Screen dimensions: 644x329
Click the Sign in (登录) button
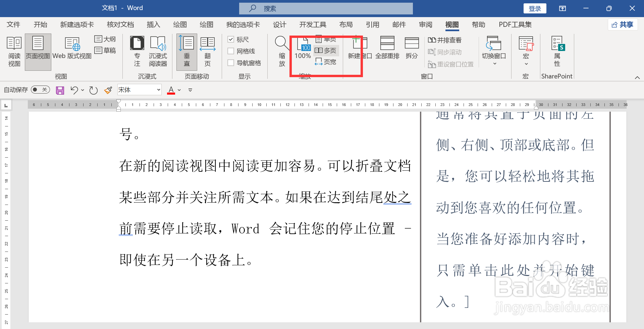tap(535, 8)
